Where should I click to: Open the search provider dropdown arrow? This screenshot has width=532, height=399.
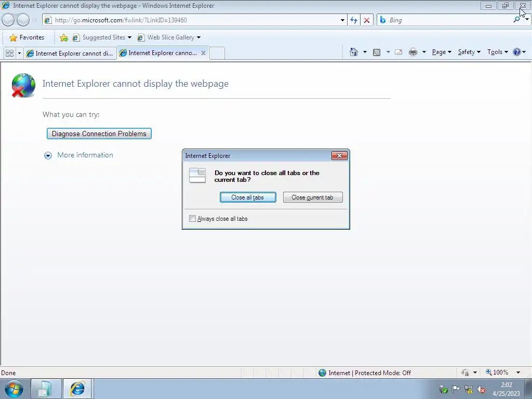click(527, 20)
